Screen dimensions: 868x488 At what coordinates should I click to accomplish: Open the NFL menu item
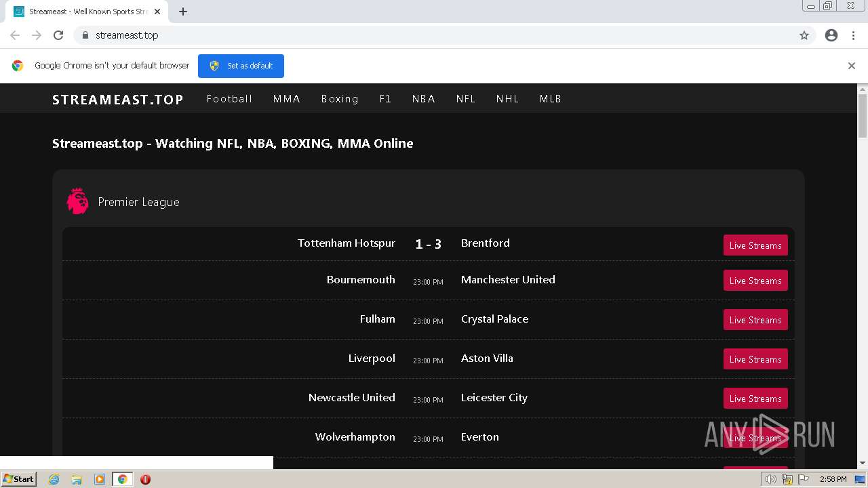466,99
